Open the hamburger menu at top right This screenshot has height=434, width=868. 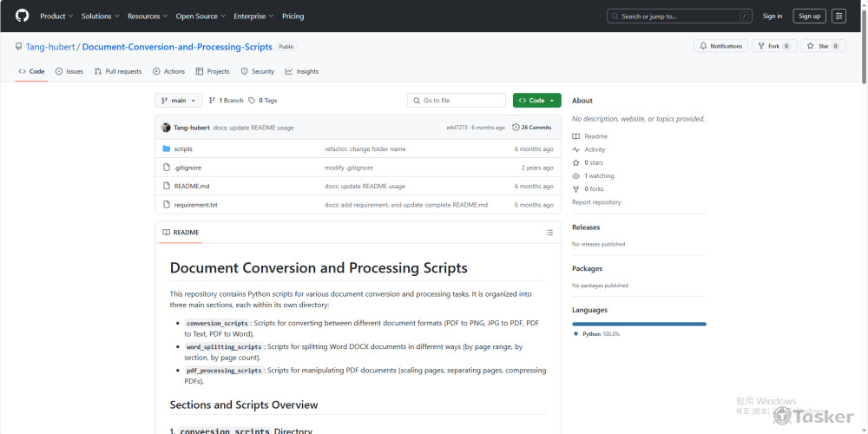pyautogui.click(x=838, y=16)
